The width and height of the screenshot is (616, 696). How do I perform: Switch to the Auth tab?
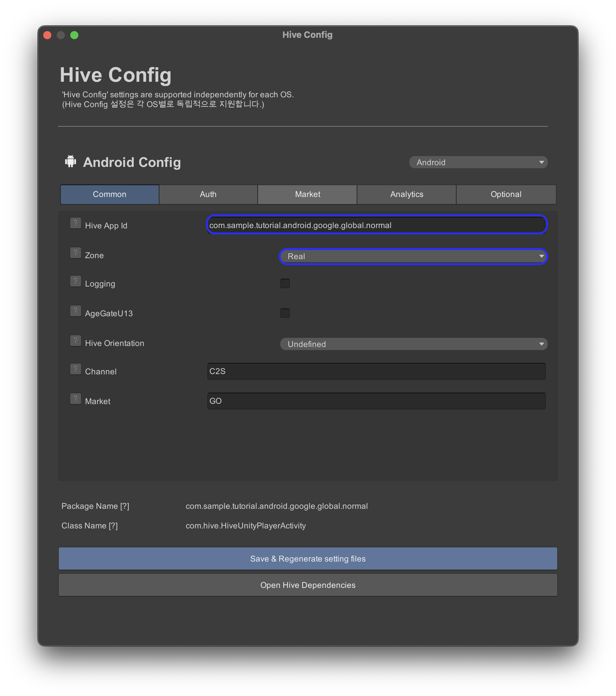click(x=208, y=194)
